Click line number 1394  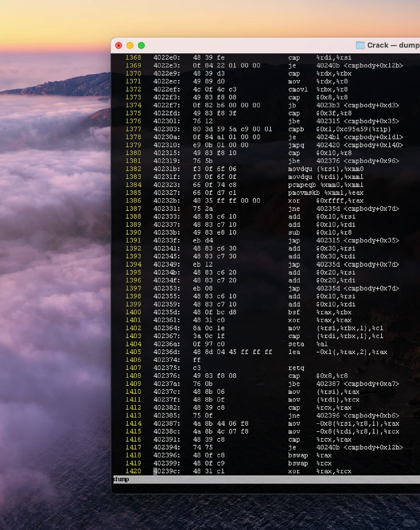(133, 265)
